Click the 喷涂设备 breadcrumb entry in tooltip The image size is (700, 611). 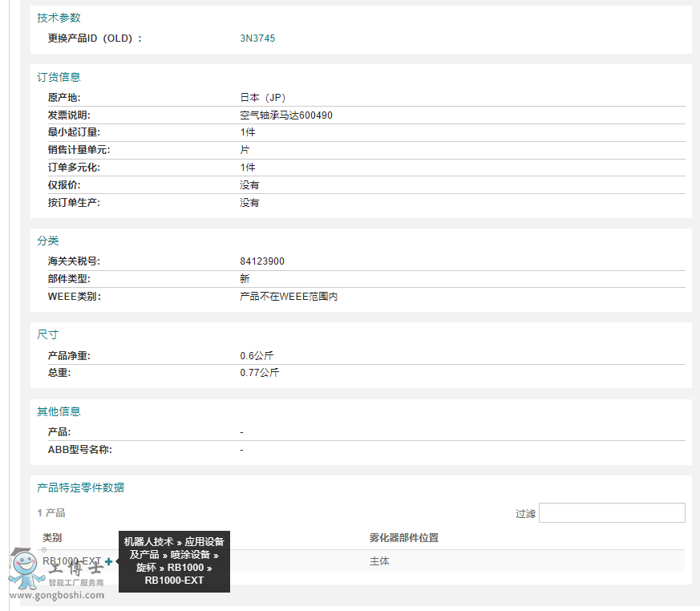pyautogui.click(x=191, y=555)
